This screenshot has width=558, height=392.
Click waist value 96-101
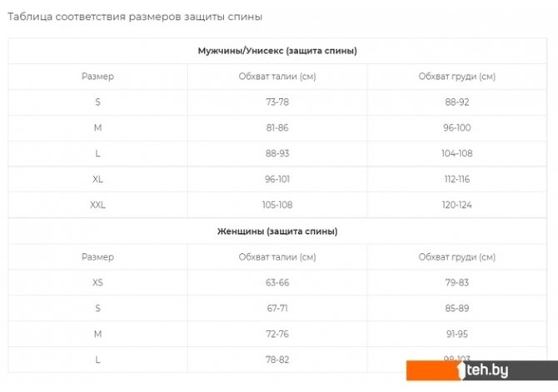pyautogui.click(x=277, y=179)
